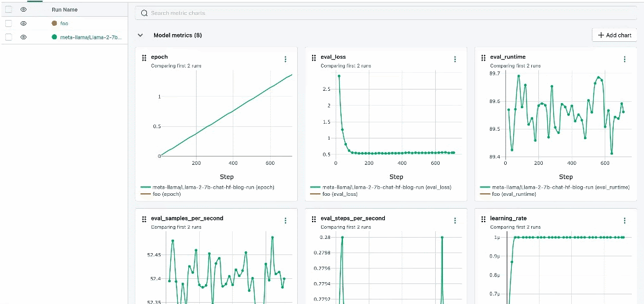
Task: Open the eval_runtime chart kebab menu
Action: click(x=624, y=59)
